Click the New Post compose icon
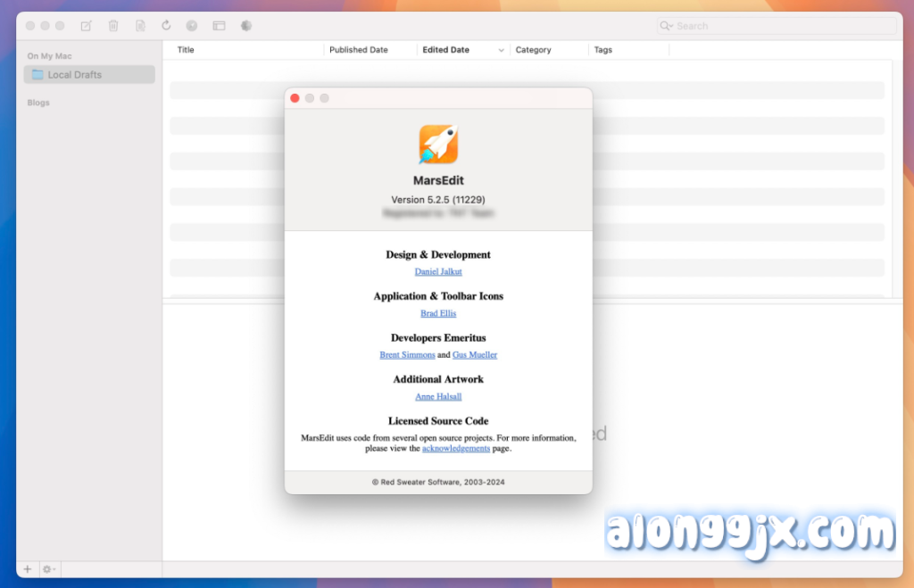This screenshot has width=914, height=588. pos(86,26)
